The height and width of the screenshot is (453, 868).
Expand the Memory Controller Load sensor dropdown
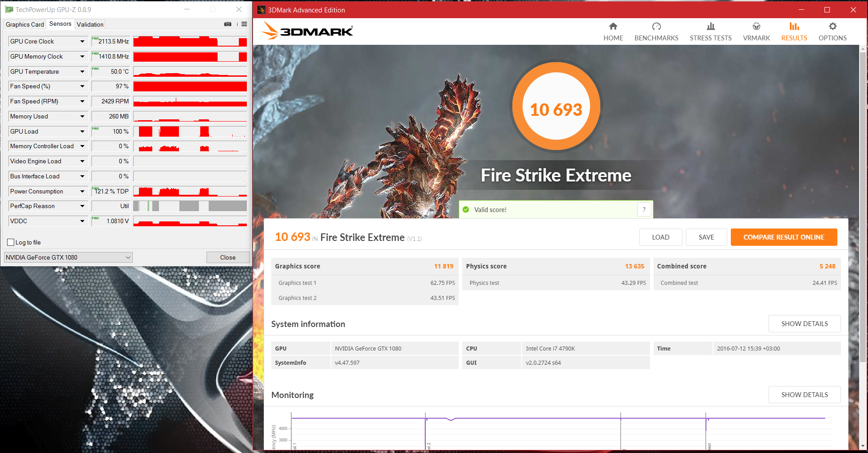coord(82,146)
